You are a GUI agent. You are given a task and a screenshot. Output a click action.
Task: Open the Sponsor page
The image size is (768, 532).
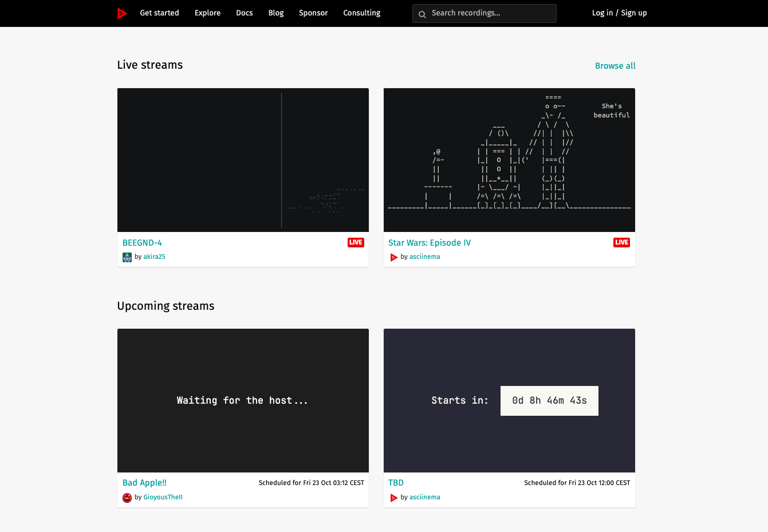click(x=313, y=13)
